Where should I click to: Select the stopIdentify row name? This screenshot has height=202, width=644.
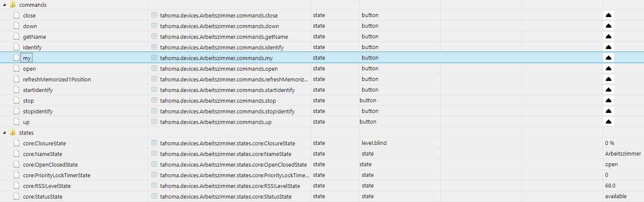pyautogui.click(x=38, y=111)
